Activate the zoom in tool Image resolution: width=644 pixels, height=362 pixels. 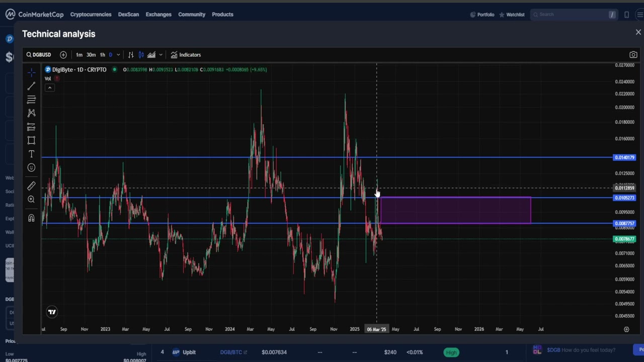point(31,200)
